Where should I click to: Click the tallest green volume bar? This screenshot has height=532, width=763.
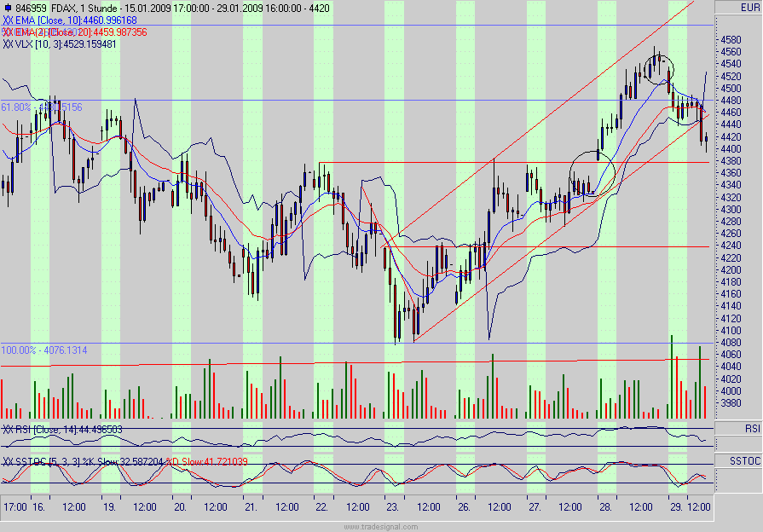(671, 367)
